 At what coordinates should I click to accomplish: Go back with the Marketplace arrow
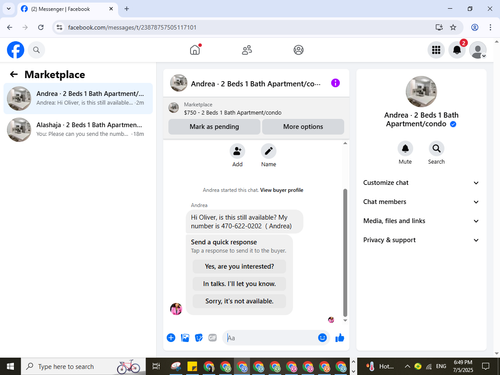[x=14, y=74]
